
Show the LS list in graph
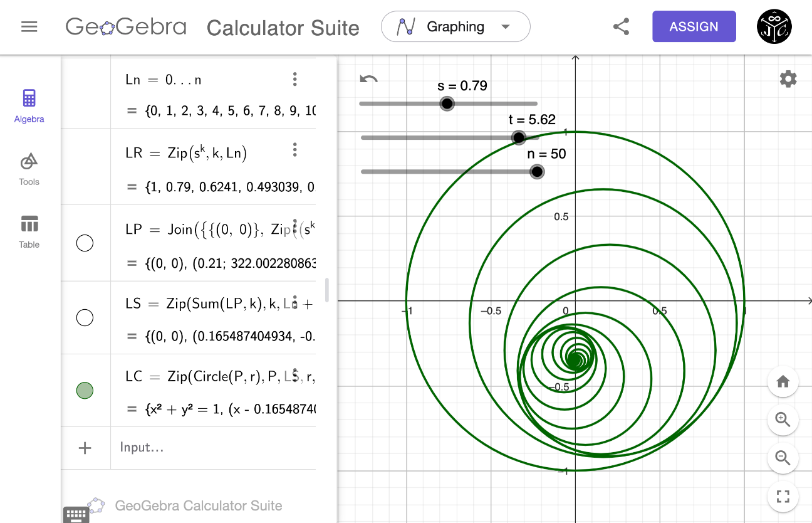(x=85, y=318)
